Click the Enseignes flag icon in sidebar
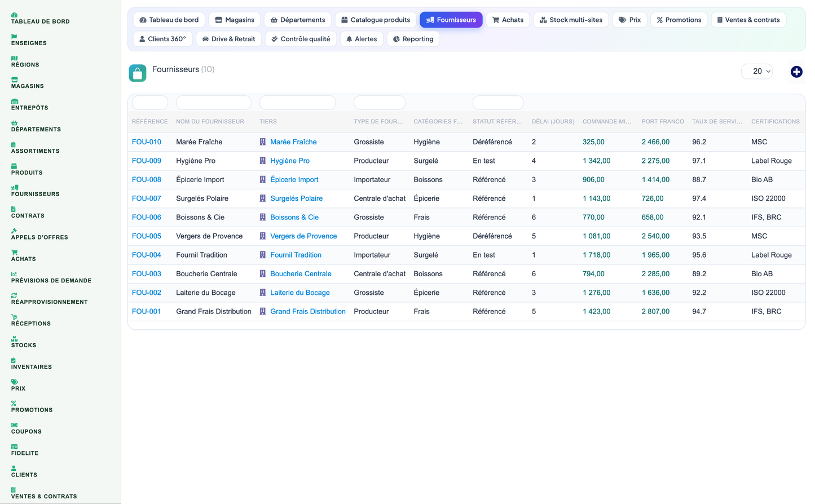Viewport: 815px width, 504px height. click(x=14, y=36)
